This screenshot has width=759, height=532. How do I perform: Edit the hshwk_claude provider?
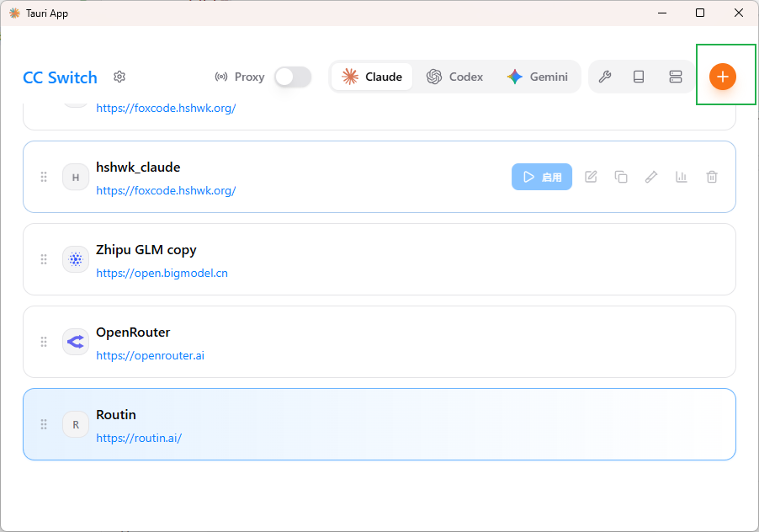591,177
